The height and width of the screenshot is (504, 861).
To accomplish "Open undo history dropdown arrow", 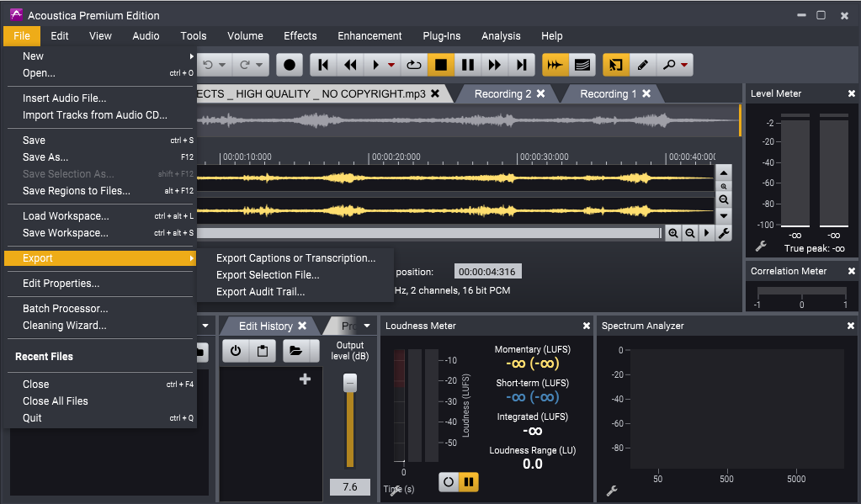I will [222, 65].
